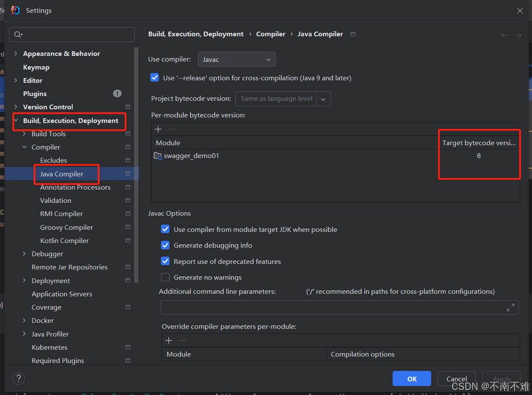Remove an override compiler parameters entry
Image resolution: width=532 pixels, height=395 pixels.
pyautogui.click(x=183, y=340)
